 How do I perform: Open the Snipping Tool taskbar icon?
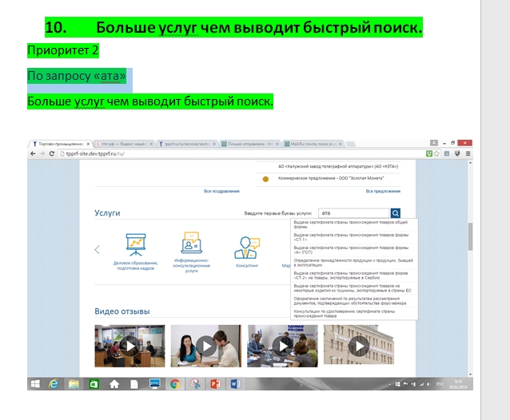[195, 384]
